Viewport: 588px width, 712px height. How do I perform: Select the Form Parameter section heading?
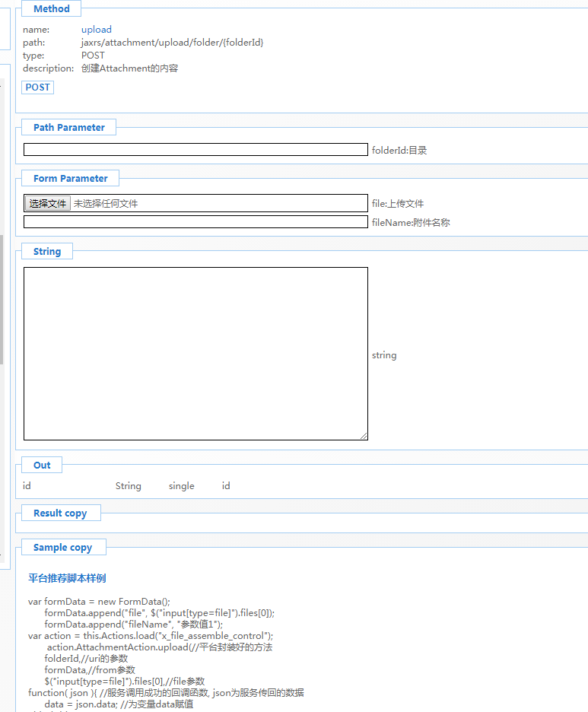pyautogui.click(x=71, y=179)
